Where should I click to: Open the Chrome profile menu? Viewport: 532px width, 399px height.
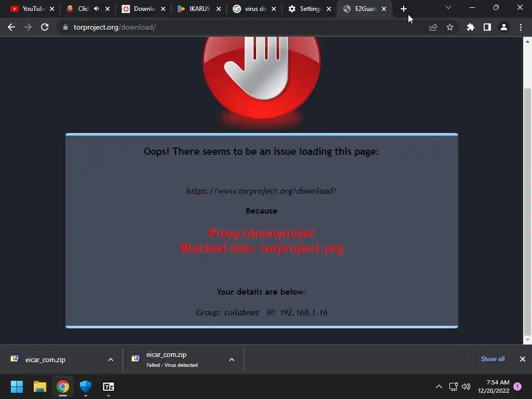504,27
